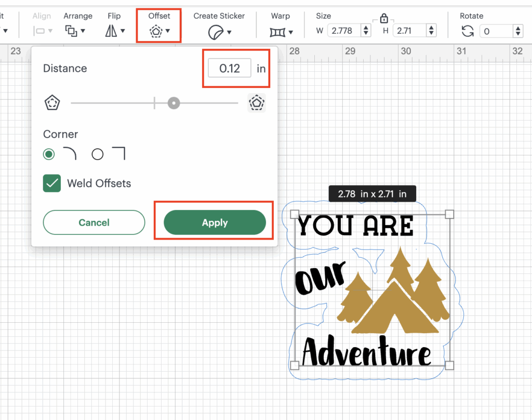Image resolution: width=532 pixels, height=420 pixels.
Task: Click the Arrange icon
Action: pyautogui.click(x=71, y=31)
